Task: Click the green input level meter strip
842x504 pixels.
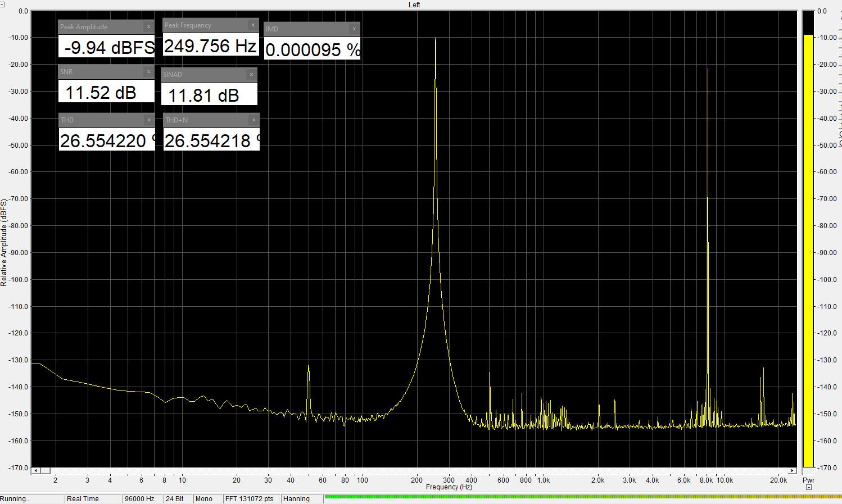Action: click(x=583, y=497)
